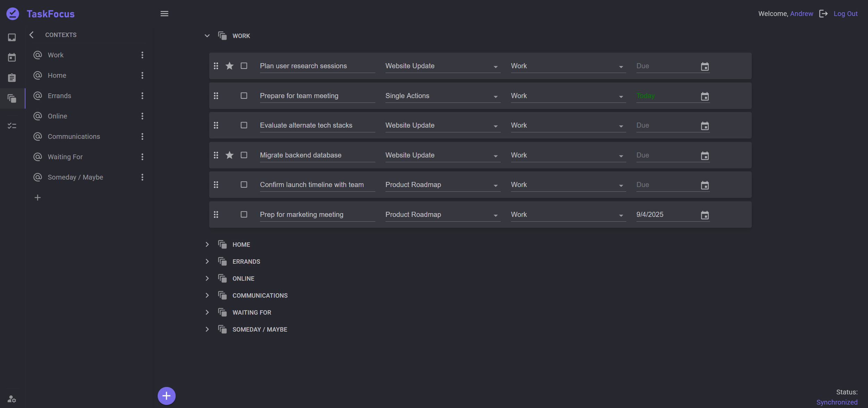Check off Migrate backend database task
The height and width of the screenshot is (408, 868).
click(244, 155)
